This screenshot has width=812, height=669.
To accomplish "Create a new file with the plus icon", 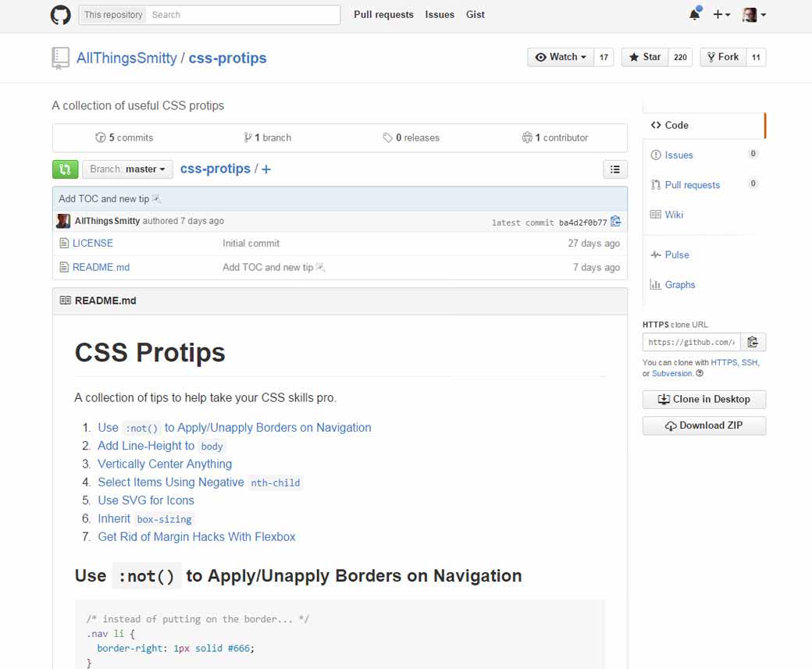I will pos(266,169).
